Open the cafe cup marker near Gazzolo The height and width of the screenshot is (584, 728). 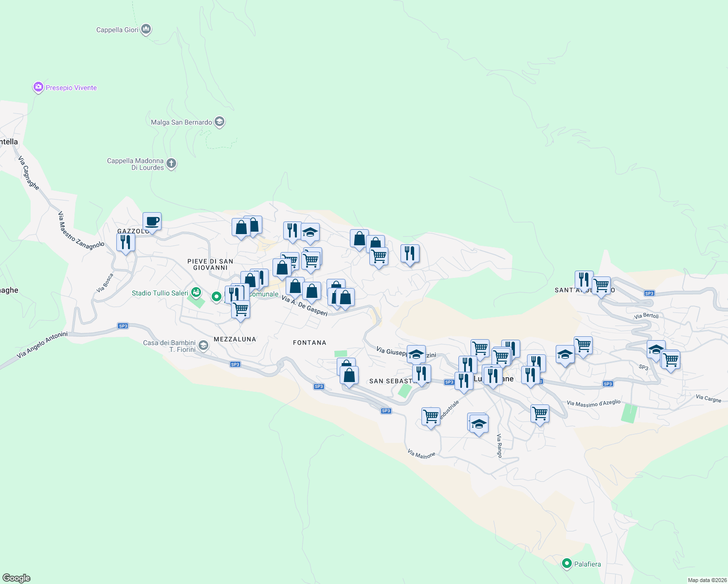click(152, 222)
